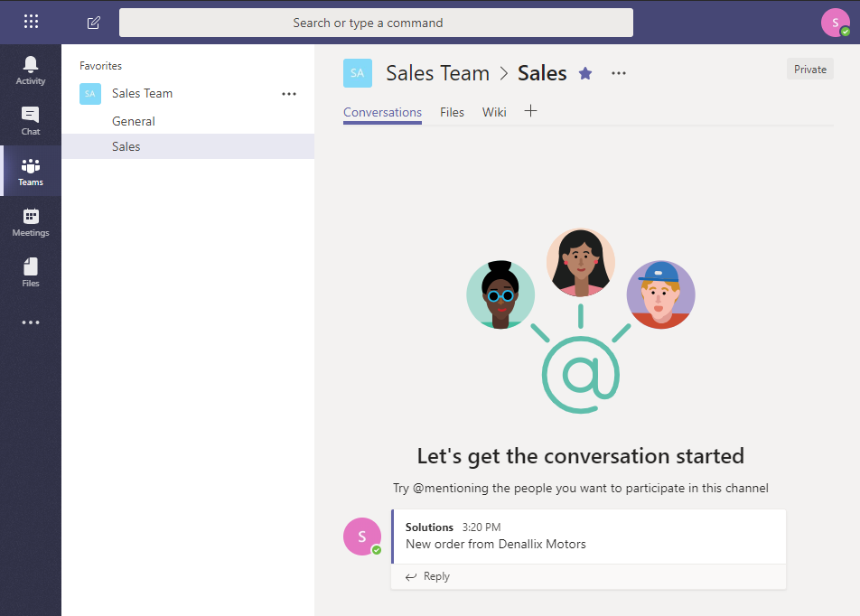Select the Conversations tab
The height and width of the screenshot is (616, 860).
pos(382,112)
